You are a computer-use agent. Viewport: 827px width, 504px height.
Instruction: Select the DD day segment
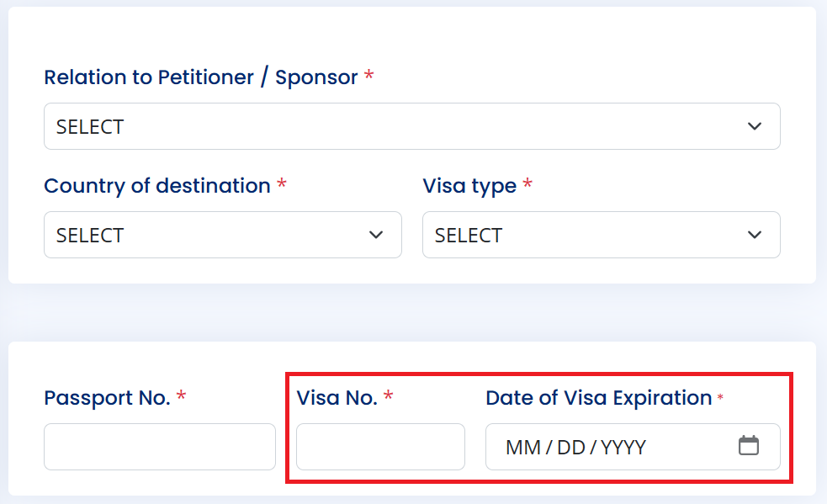tap(571, 448)
